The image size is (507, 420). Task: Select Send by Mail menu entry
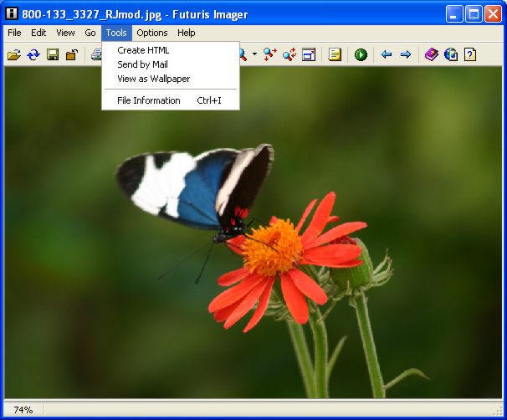point(171,64)
